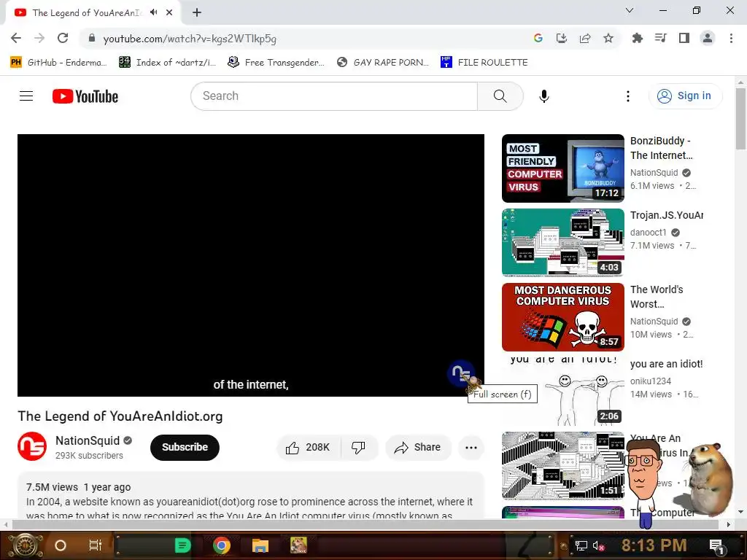Click the network tray icon

point(581,545)
